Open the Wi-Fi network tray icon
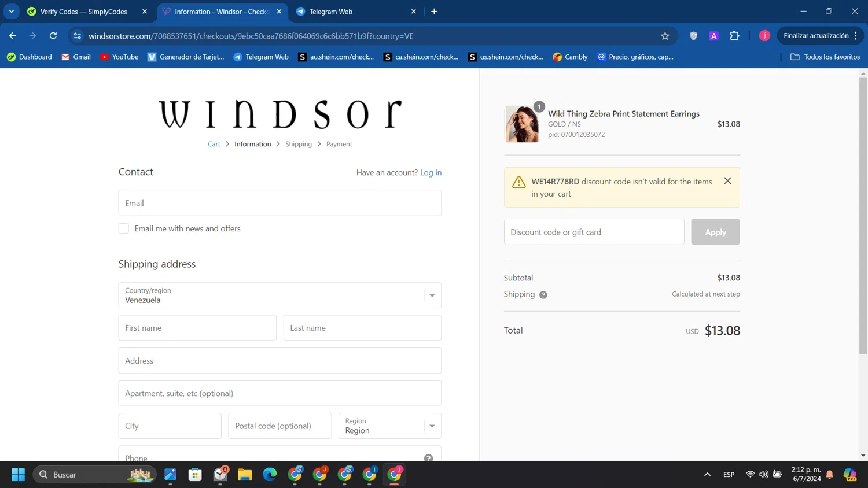Image resolution: width=868 pixels, height=488 pixels. tap(750, 475)
